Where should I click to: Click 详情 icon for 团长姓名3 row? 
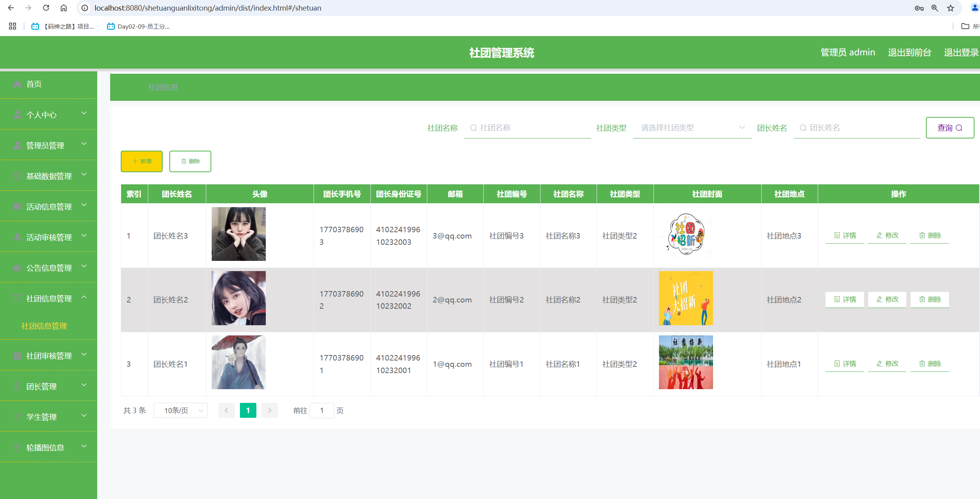coord(837,235)
